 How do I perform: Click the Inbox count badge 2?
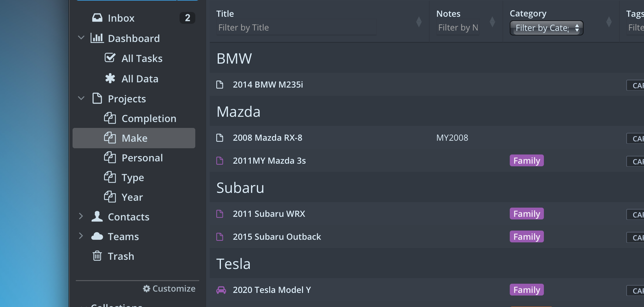click(x=187, y=18)
